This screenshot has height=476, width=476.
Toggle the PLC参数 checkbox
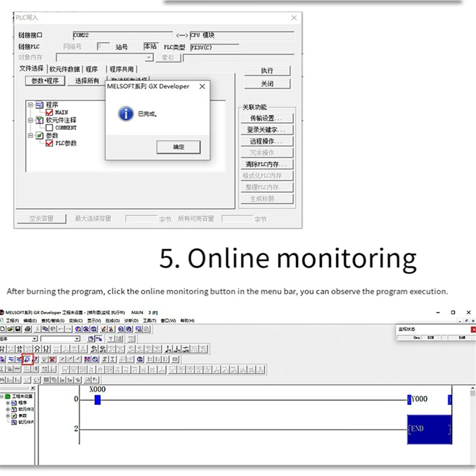(49, 143)
